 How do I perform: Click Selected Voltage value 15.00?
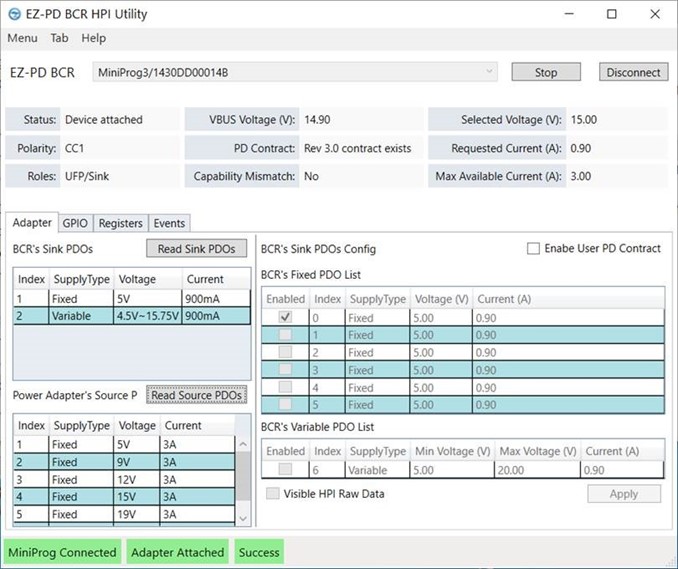tap(584, 120)
